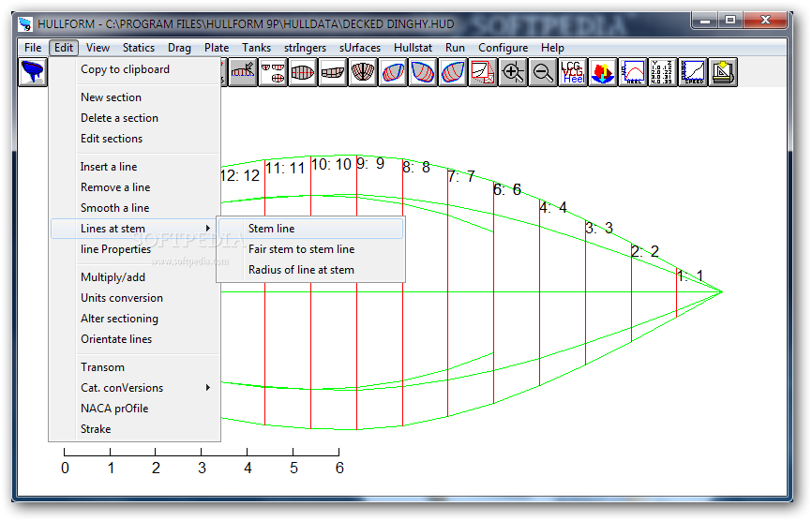Click the balance hull colored arrows icon
This screenshot has width=812, height=521.
click(603, 72)
